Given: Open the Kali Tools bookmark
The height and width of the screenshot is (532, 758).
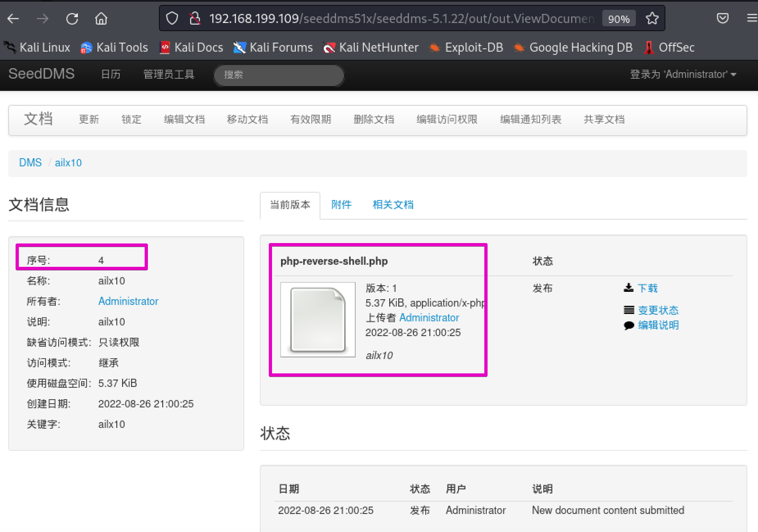Looking at the screenshot, I should click(114, 48).
